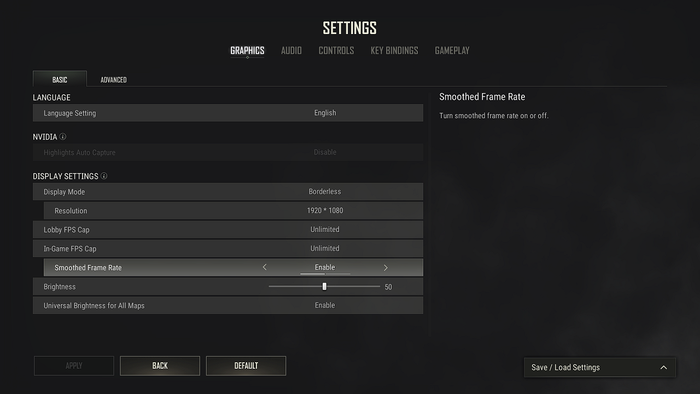Image resolution: width=700 pixels, height=394 pixels.
Task: Click left arrow on Smoothed Frame Rate
Action: (264, 267)
